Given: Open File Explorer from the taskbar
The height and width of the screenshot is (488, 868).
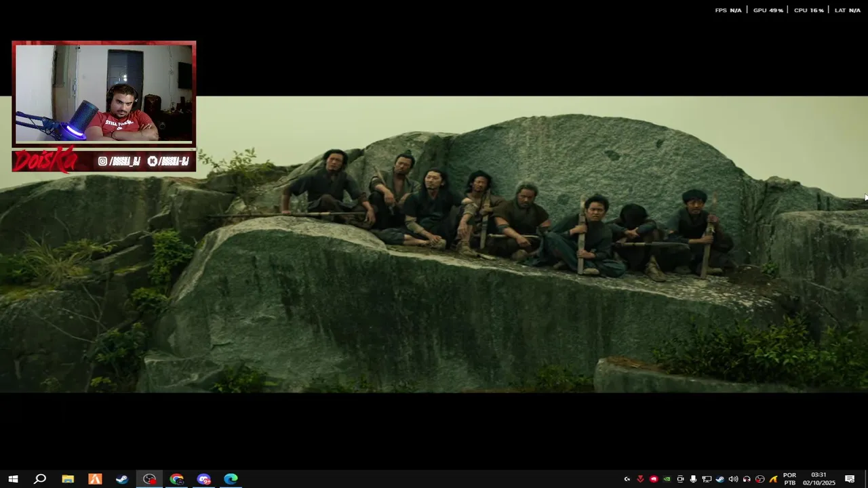Looking at the screenshot, I should click(x=68, y=479).
